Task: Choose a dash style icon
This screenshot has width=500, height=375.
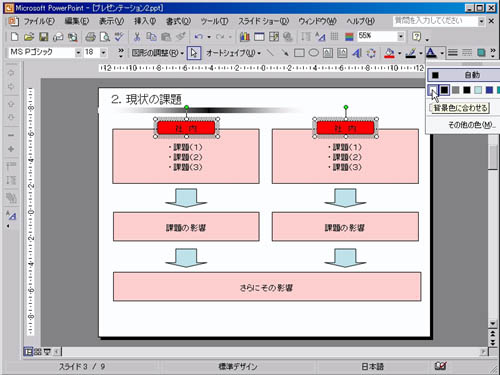Action: coord(467,53)
